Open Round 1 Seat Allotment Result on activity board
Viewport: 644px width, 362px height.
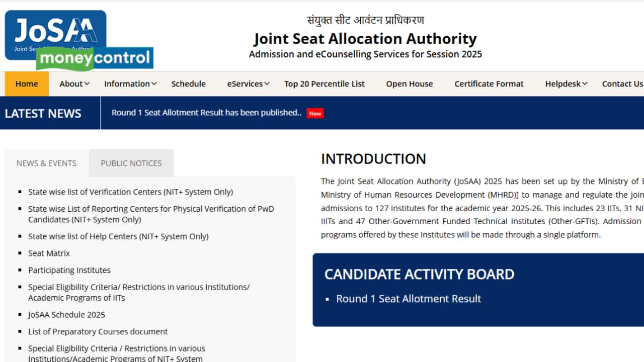[x=408, y=299]
